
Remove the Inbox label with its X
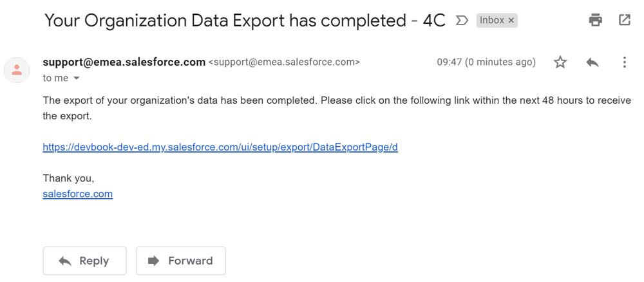coord(511,21)
